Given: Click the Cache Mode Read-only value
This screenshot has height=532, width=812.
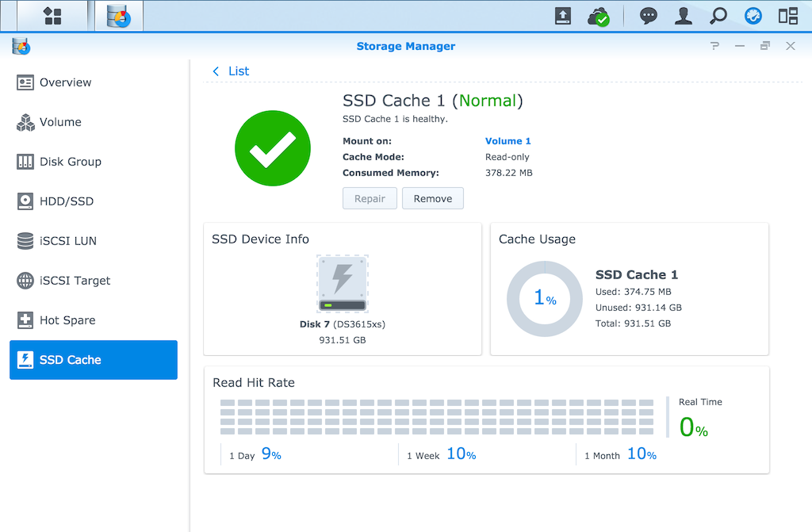Looking at the screenshot, I should click(x=507, y=157).
